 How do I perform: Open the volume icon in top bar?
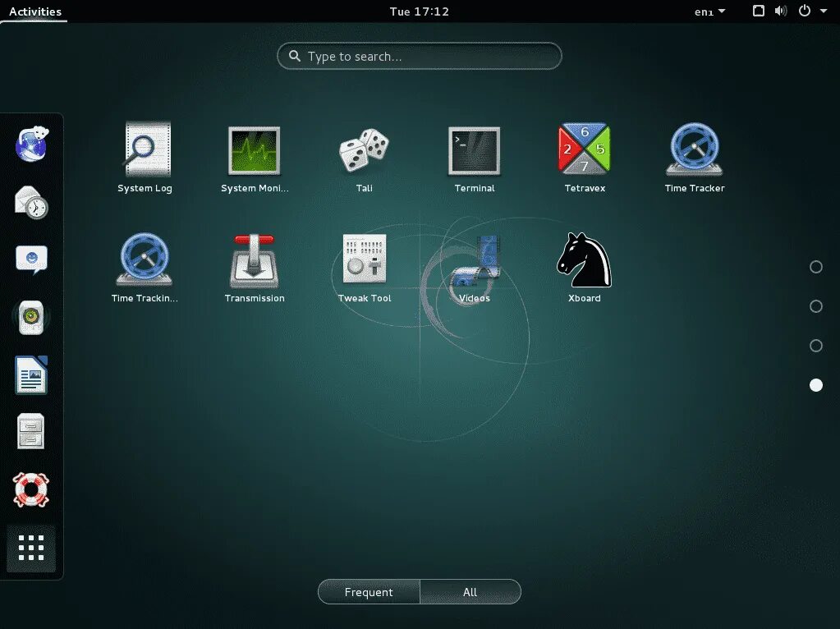click(781, 11)
